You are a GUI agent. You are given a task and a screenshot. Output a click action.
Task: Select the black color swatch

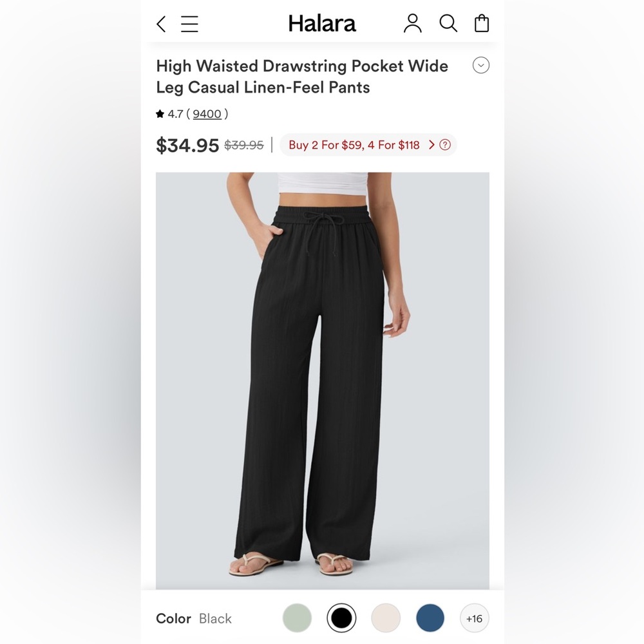(341, 618)
